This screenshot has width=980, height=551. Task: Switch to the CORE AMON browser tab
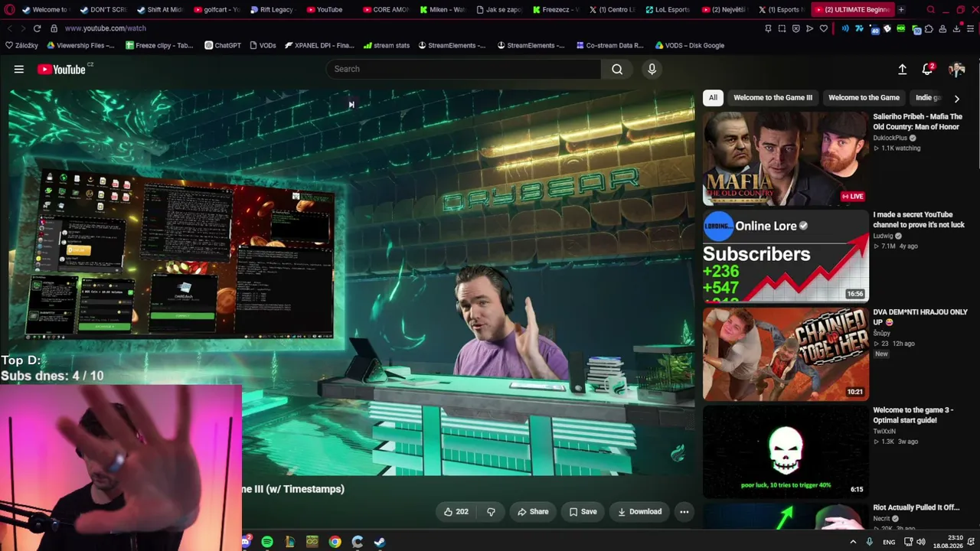(x=385, y=10)
